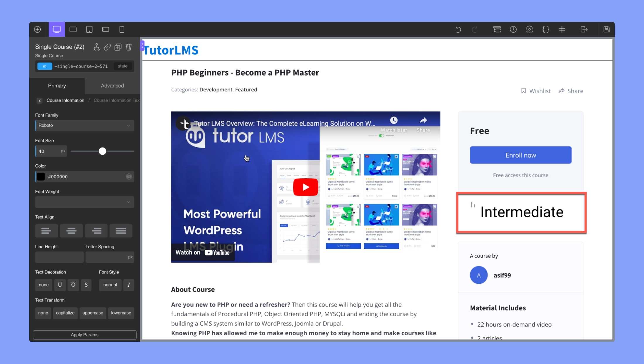Image resolution: width=644 pixels, height=364 pixels.
Task: Open the Primary tab
Action: (x=57, y=86)
